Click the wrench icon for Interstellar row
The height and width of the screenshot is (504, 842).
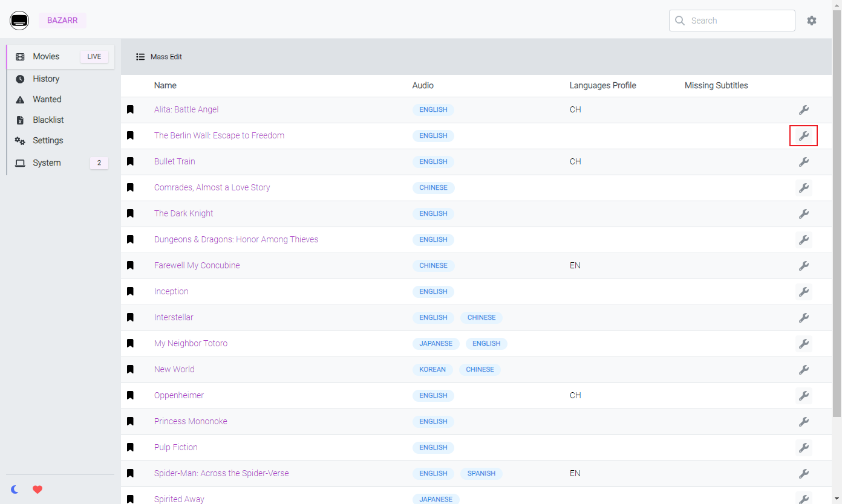click(803, 318)
